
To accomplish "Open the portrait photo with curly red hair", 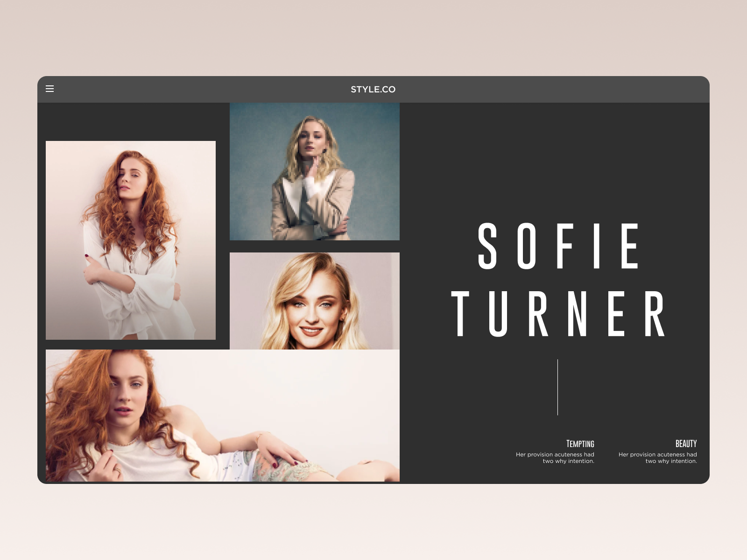I will pos(131,240).
